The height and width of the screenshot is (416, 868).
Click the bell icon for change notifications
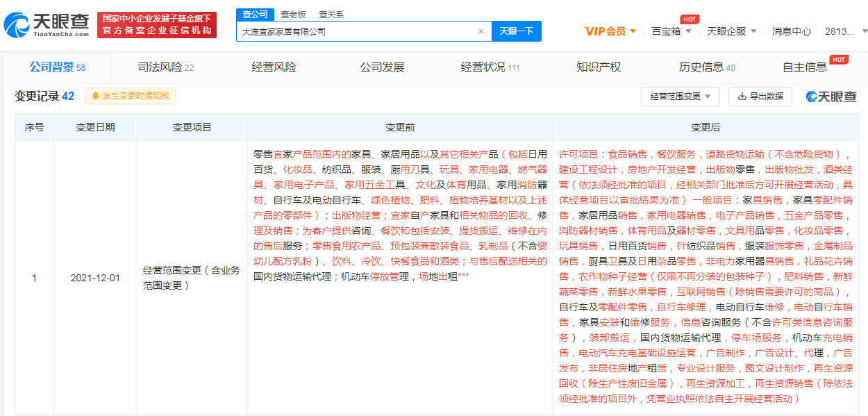pyautogui.click(x=96, y=96)
